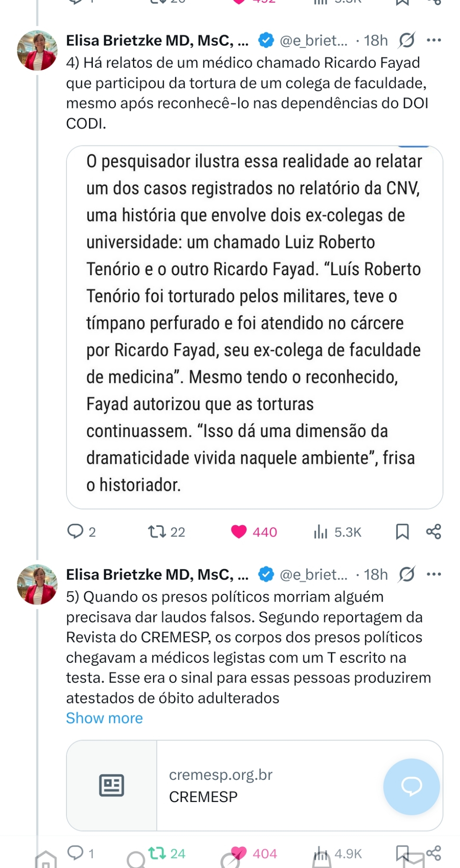
Task: Open more options for tweet 4
Action: (x=434, y=40)
